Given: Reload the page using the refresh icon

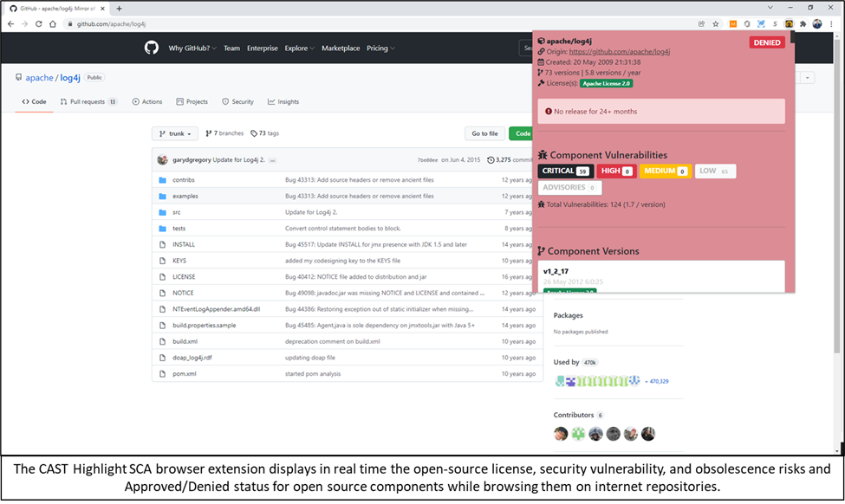Looking at the screenshot, I should click(37, 24).
